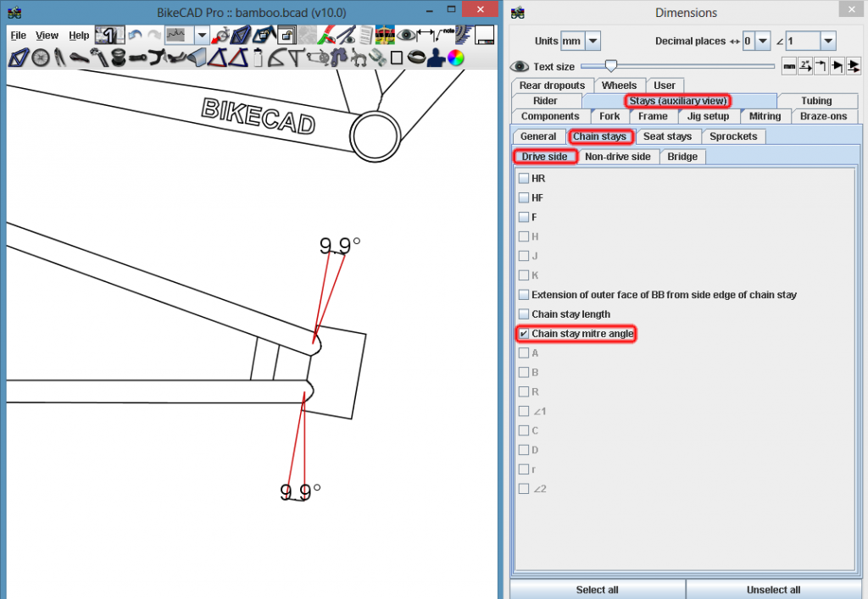
Task: Switch to the Mitring tab
Action: pos(765,116)
